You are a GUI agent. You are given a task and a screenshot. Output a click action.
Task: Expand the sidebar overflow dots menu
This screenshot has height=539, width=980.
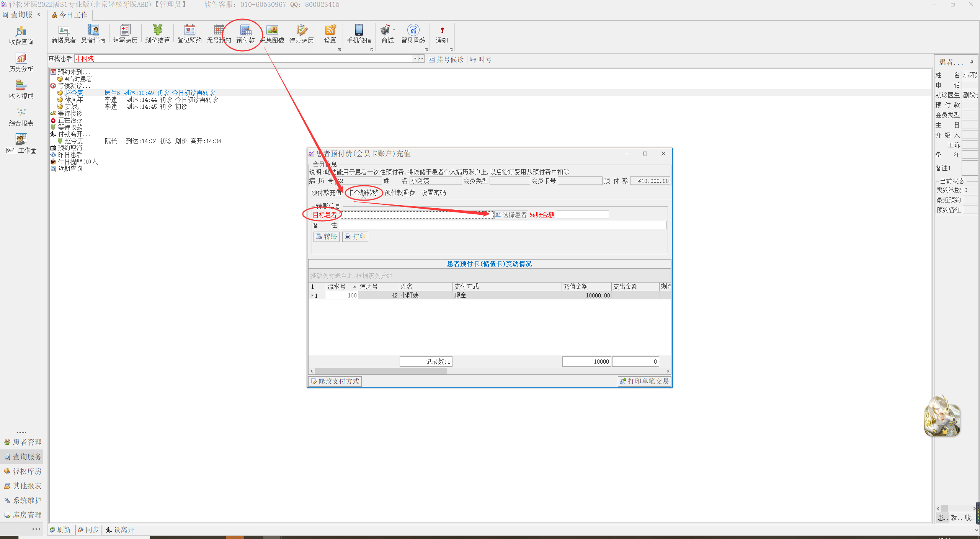(x=36, y=529)
